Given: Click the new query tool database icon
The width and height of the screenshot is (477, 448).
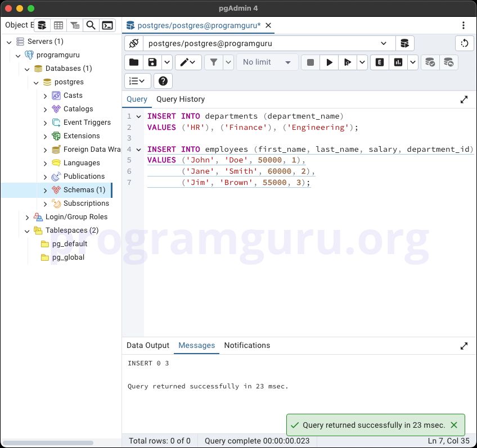Looking at the screenshot, I should (x=404, y=43).
